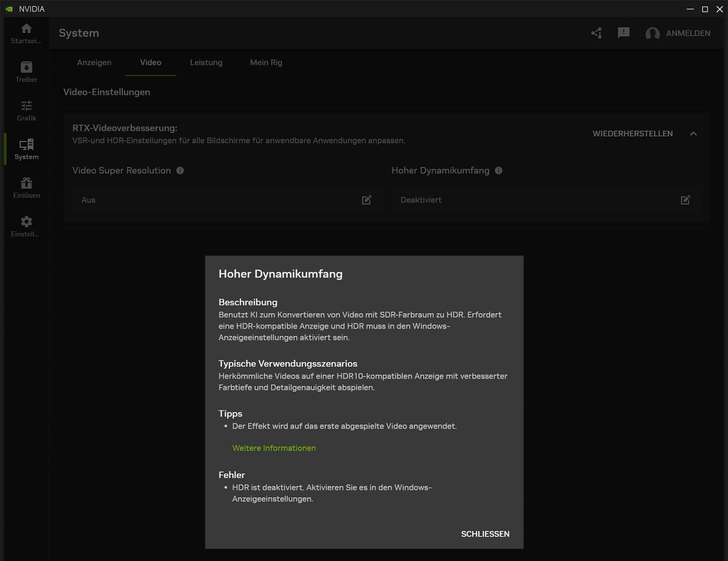
Task: Click SCHLIESSEN to close the dialog
Action: 485,534
